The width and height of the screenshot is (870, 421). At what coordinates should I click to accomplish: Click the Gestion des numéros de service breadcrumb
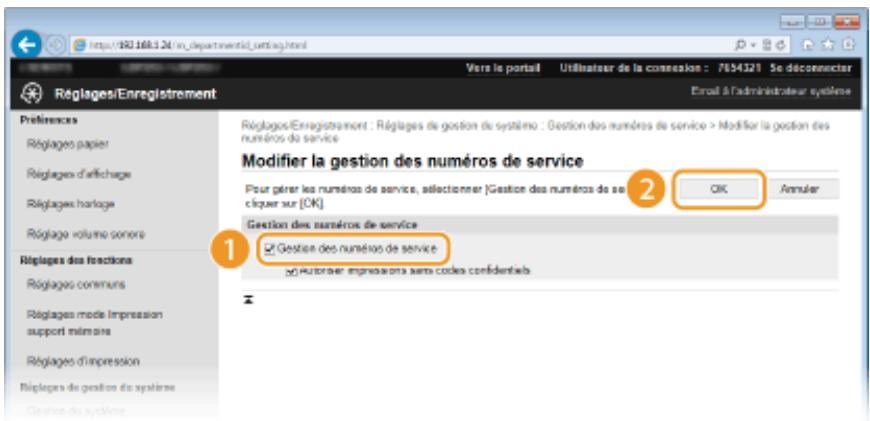(626, 126)
